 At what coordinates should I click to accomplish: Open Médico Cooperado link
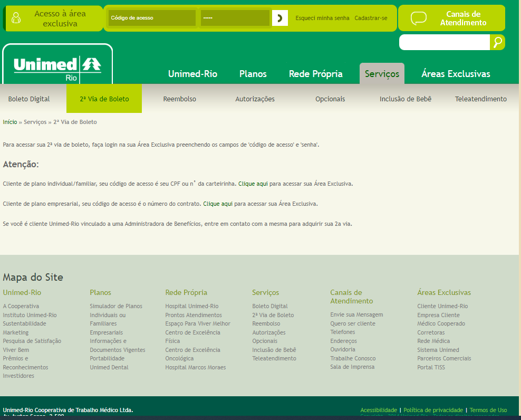[441, 323]
